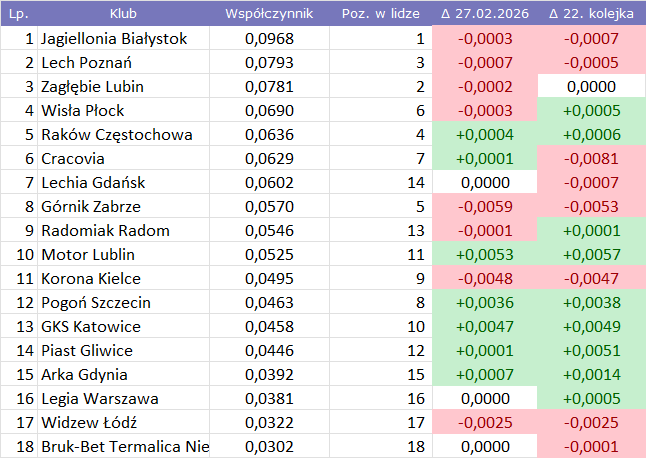The image size is (646, 458).
Task: Click the green cell showing +0,0053
Action: click(484, 255)
